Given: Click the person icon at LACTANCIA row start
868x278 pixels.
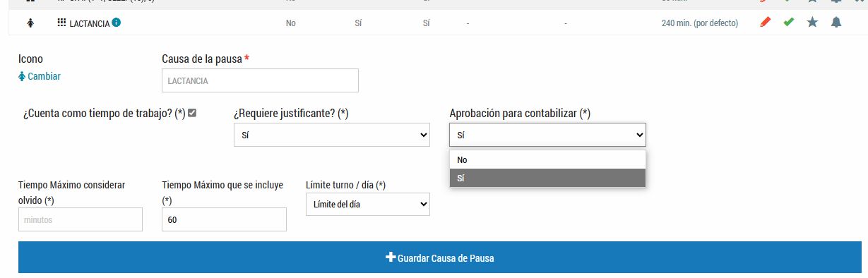Looking at the screenshot, I should 30,23.
